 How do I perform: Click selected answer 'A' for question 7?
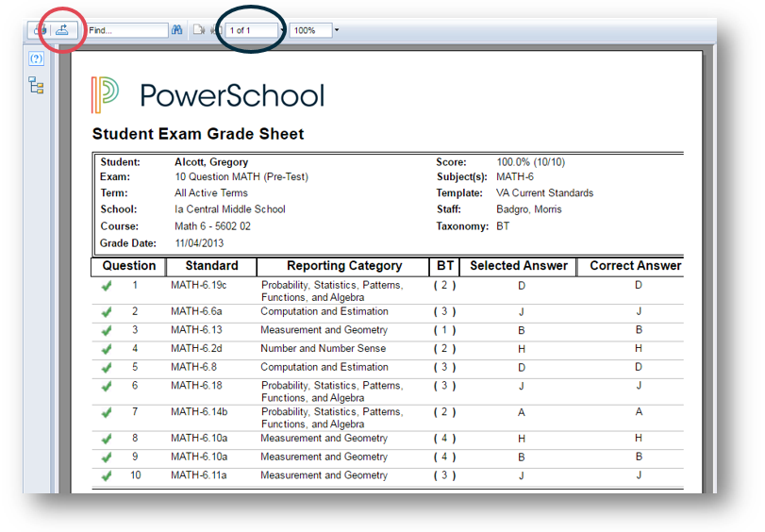coord(521,413)
